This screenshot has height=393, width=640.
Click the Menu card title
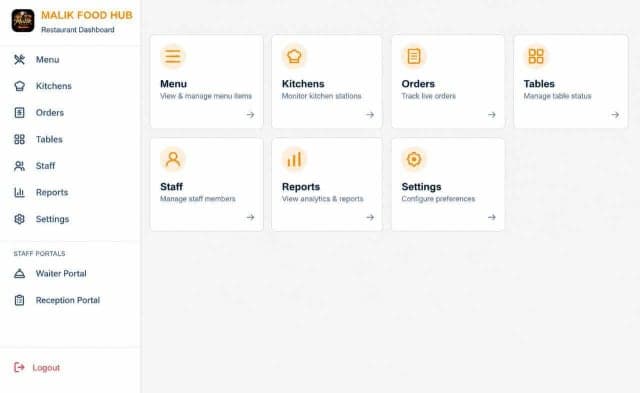[173, 84]
